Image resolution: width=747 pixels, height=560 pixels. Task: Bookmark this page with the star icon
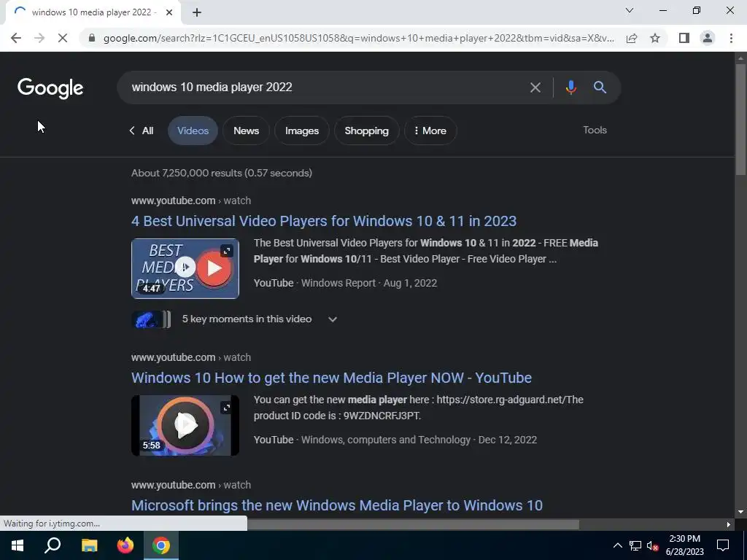[655, 38]
